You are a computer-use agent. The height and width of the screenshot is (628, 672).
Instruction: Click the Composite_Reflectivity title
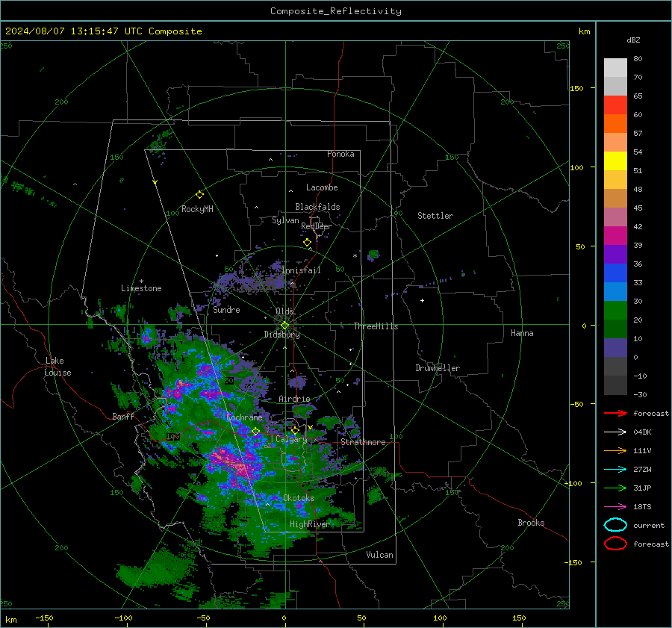click(x=336, y=11)
